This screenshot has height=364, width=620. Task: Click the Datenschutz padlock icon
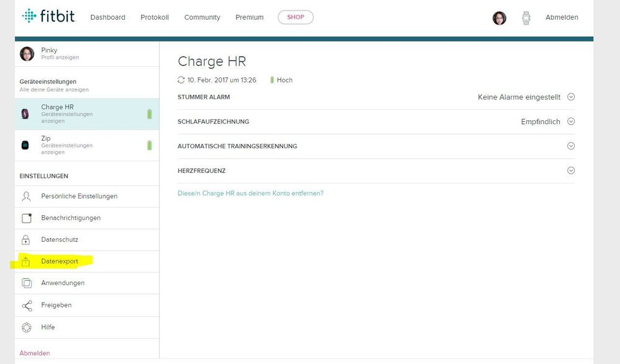[27, 240]
